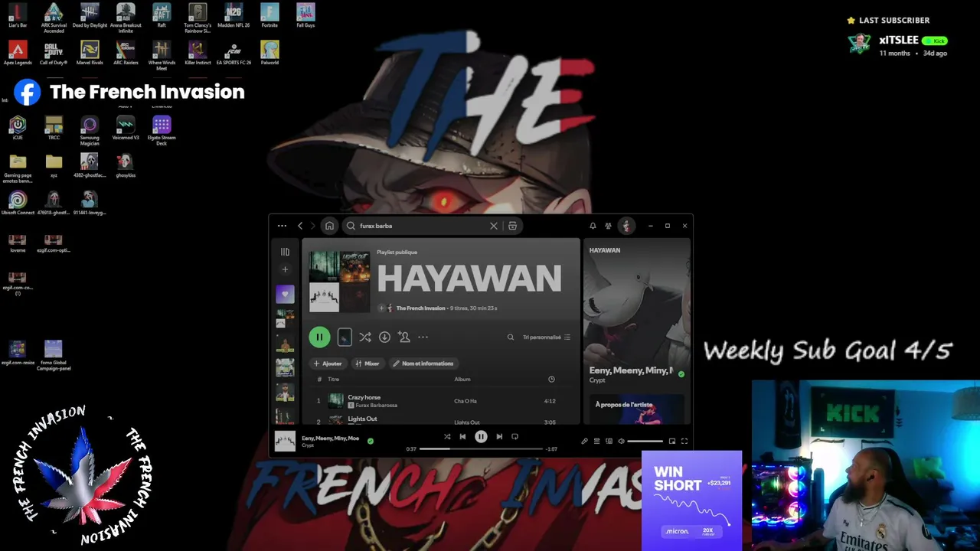This screenshot has width=980, height=551.
Task: Open the 'xyz' desktop folder
Action: 54,165
